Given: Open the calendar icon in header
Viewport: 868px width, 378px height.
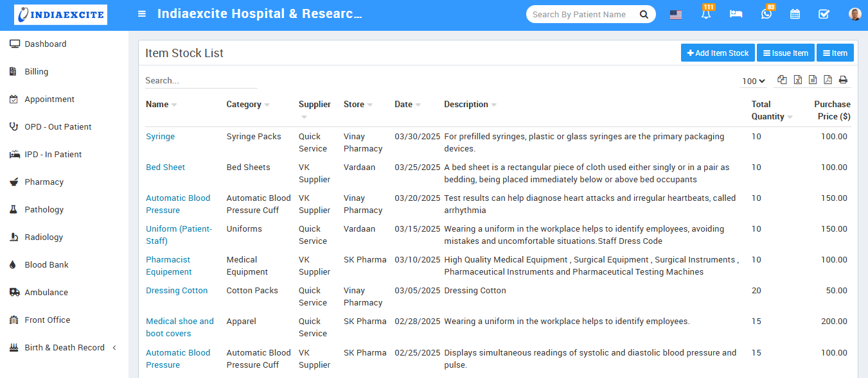Looking at the screenshot, I should (x=795, y=14).
